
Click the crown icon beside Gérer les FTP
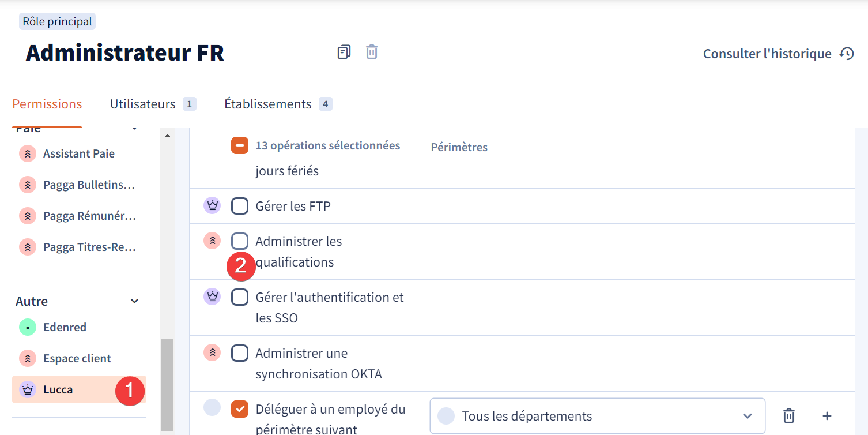coord(212,205)
